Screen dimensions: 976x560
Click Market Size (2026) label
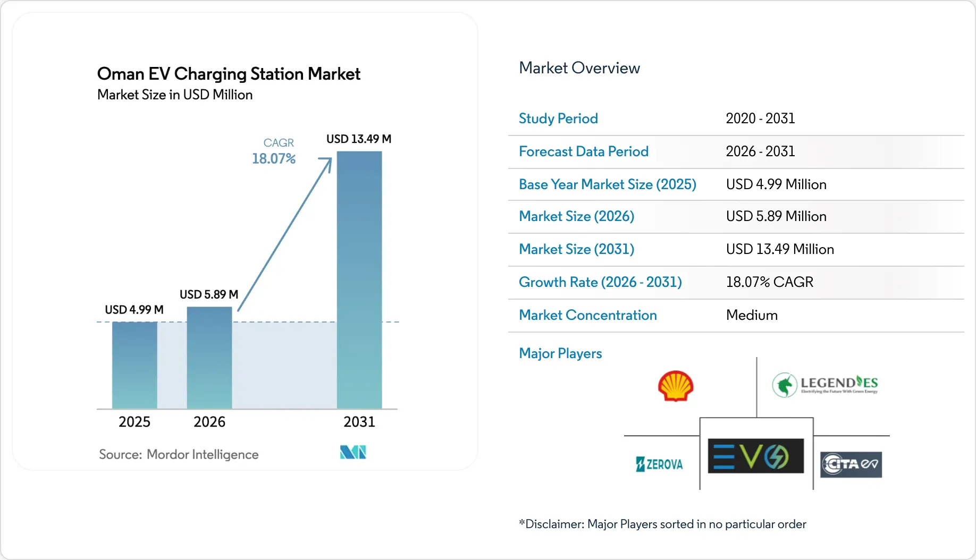pyautogui.click(x=577, y=216)
